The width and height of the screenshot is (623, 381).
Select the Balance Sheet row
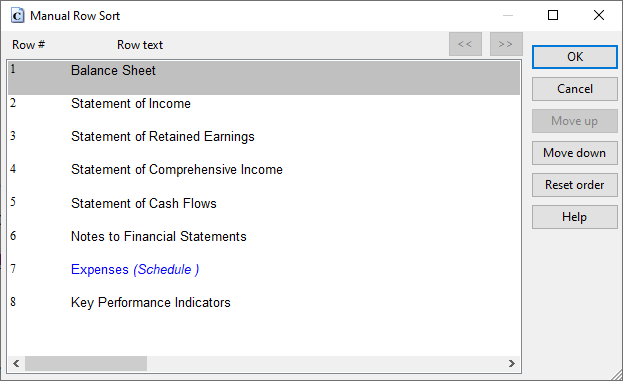264,78
